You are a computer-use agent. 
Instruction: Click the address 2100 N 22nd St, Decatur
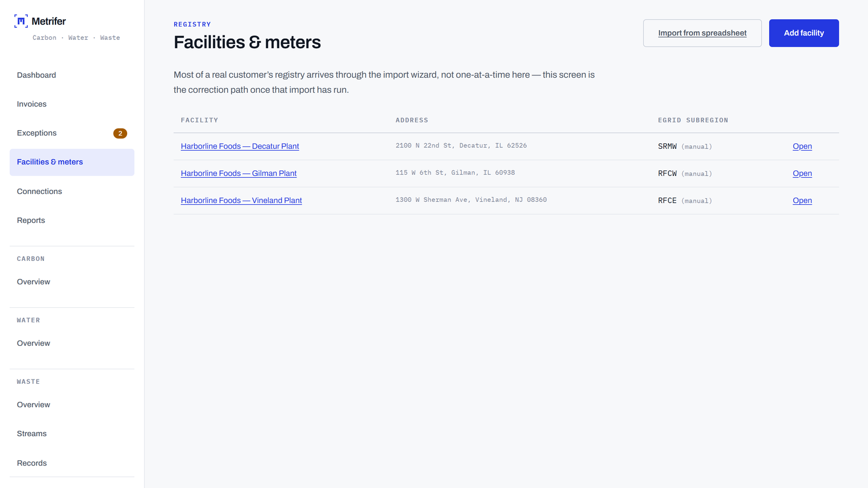(461, 146)
